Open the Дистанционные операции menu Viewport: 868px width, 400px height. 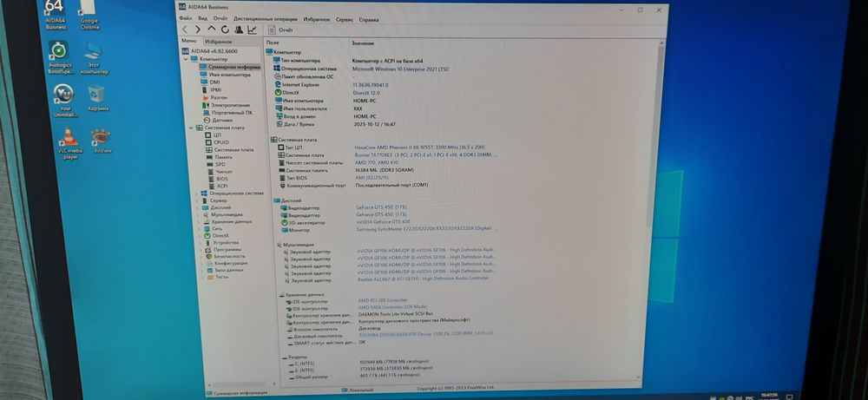click(x=265, y=19)
